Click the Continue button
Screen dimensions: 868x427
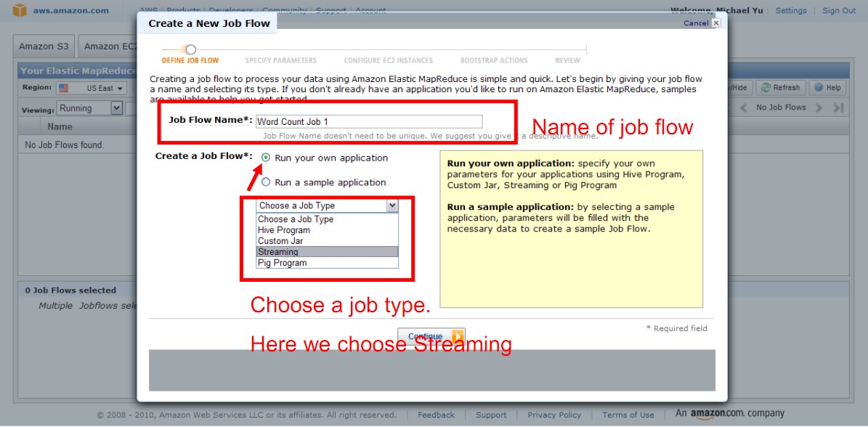(431, 336)
